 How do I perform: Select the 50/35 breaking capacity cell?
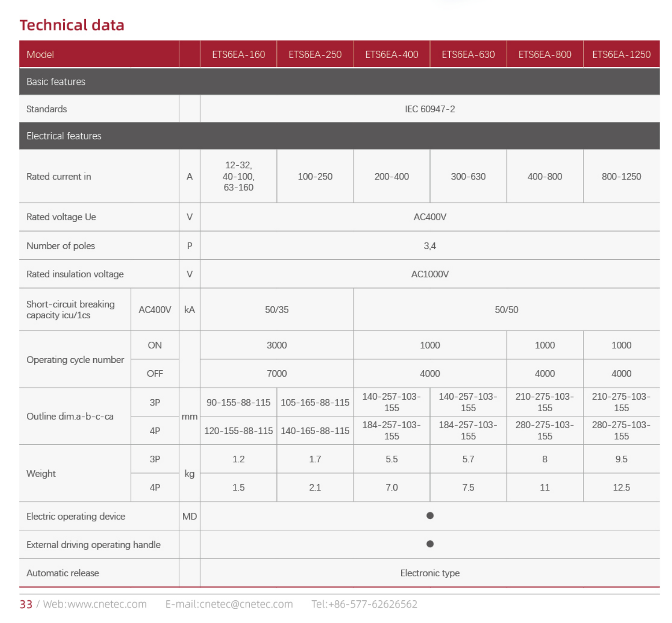(x=277, y=310)
